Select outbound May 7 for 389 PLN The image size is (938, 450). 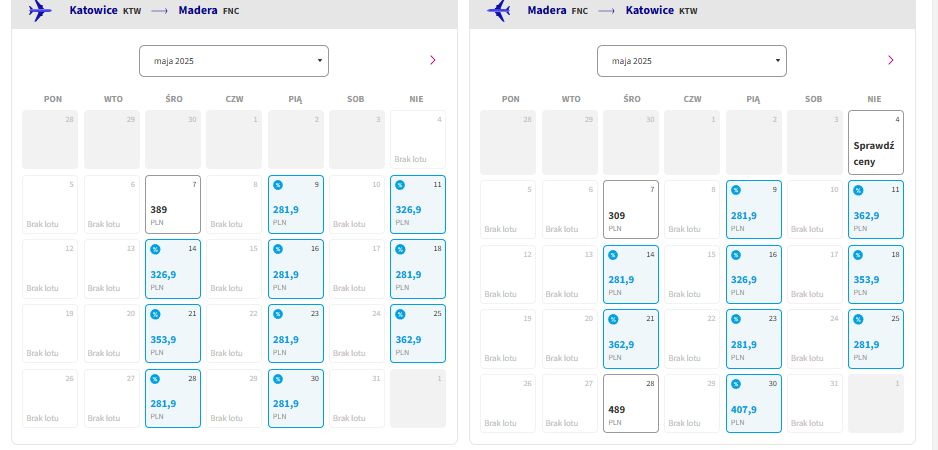click(x=173, y=205)
